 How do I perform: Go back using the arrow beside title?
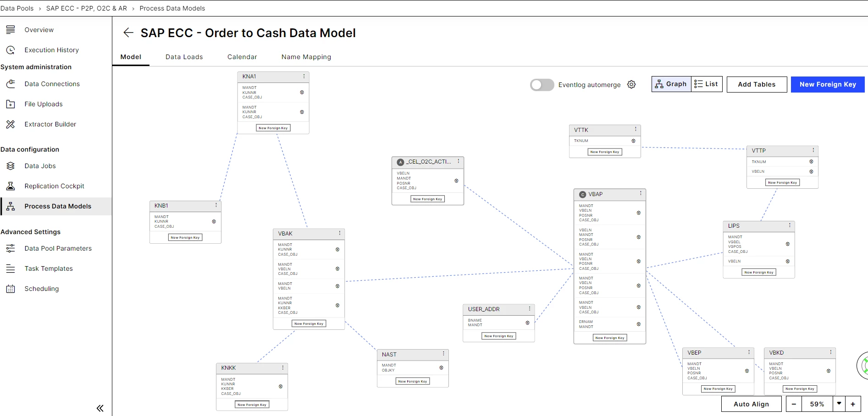pos(128,33)
